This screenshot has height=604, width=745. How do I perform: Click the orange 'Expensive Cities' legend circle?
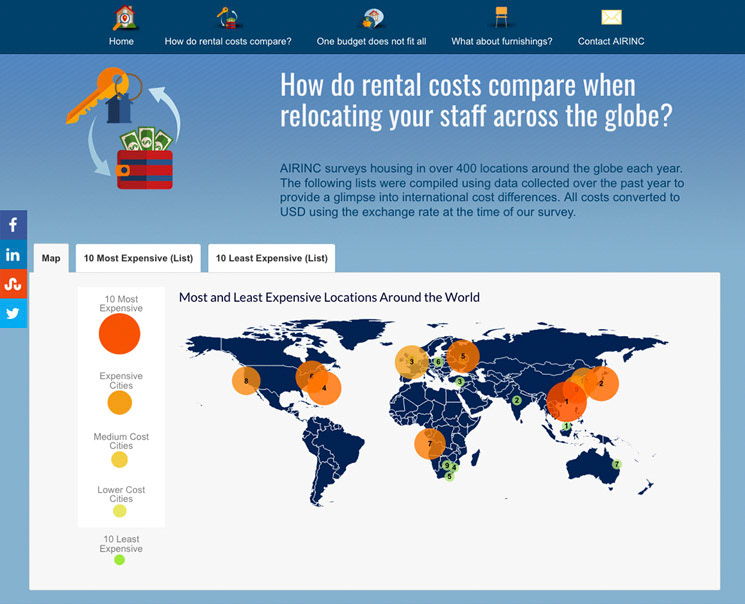tap(120, 403)
